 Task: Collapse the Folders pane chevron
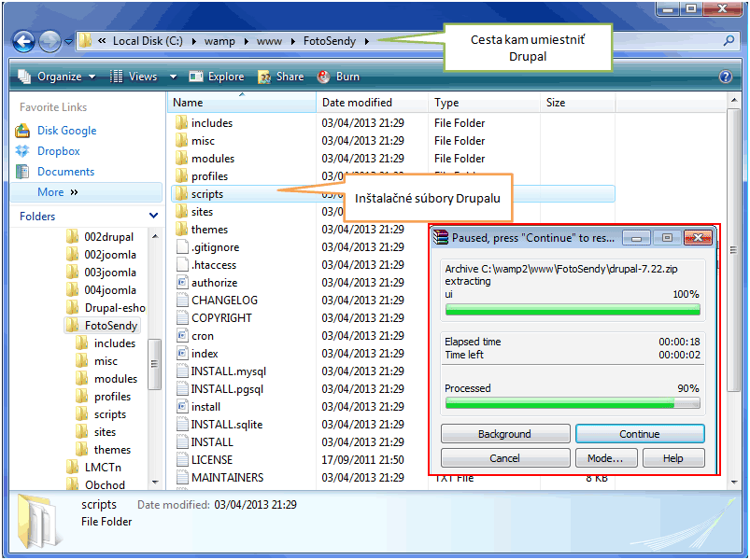tap(153, 216)
